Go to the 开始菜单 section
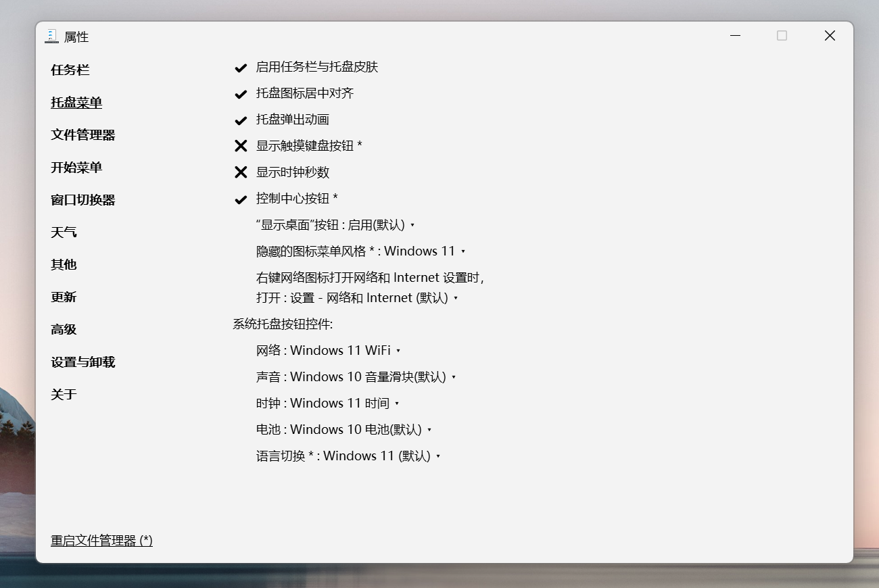This screenshot has width=879, height=588. pos(76,168)
